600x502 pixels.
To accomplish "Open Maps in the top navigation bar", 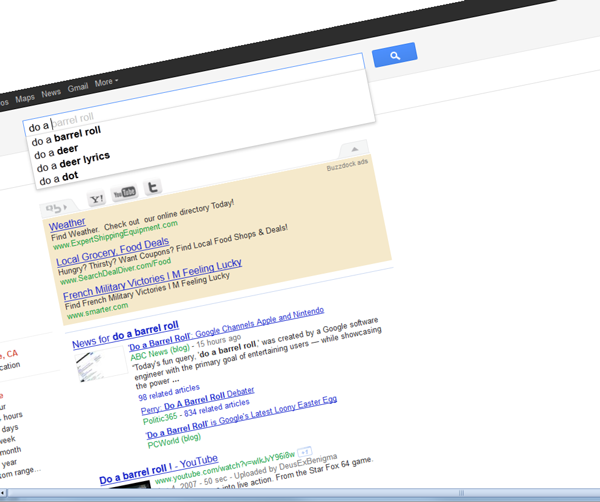I will 25,99.
